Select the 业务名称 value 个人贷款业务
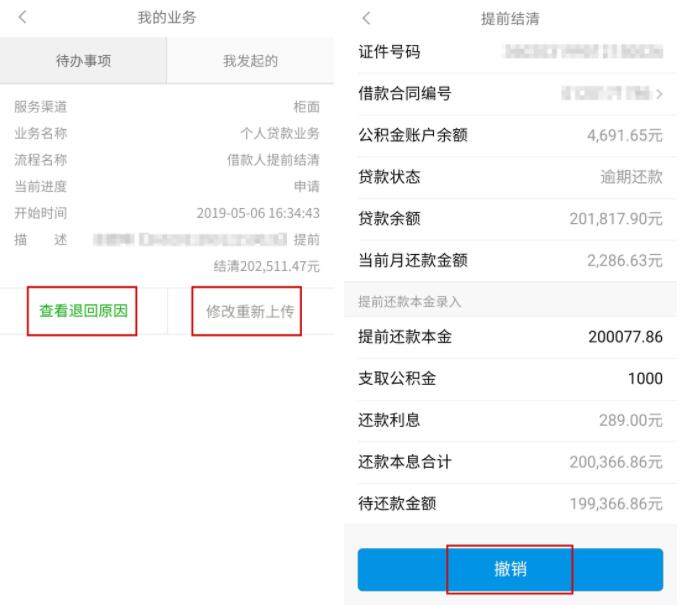The height and width of the screenshot is (605, 683). [280, 133]
